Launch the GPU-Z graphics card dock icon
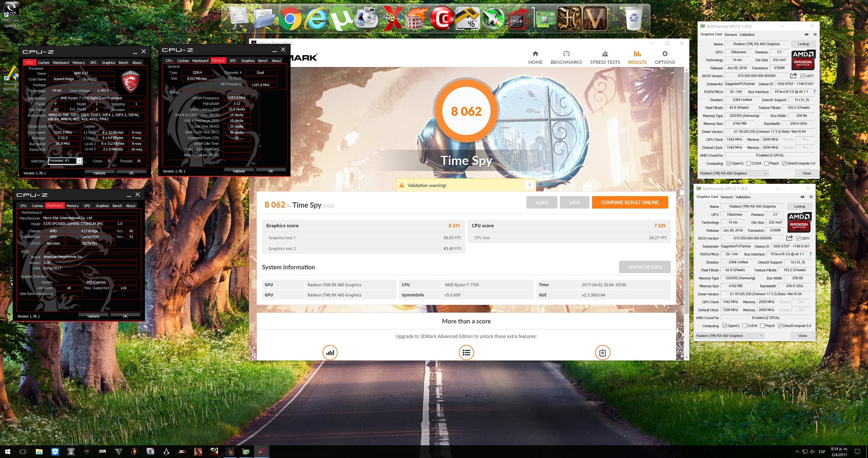 [x=544, y=19]
